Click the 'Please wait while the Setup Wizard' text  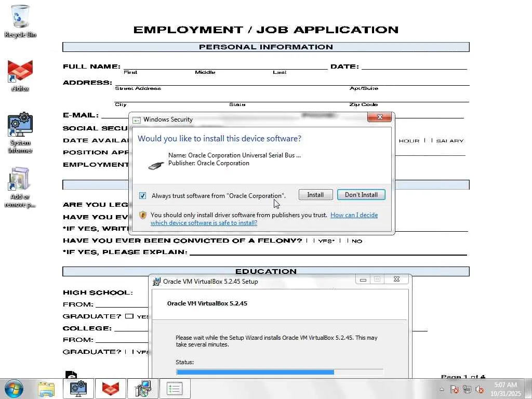pyautogui.click(x=276, y=341)
